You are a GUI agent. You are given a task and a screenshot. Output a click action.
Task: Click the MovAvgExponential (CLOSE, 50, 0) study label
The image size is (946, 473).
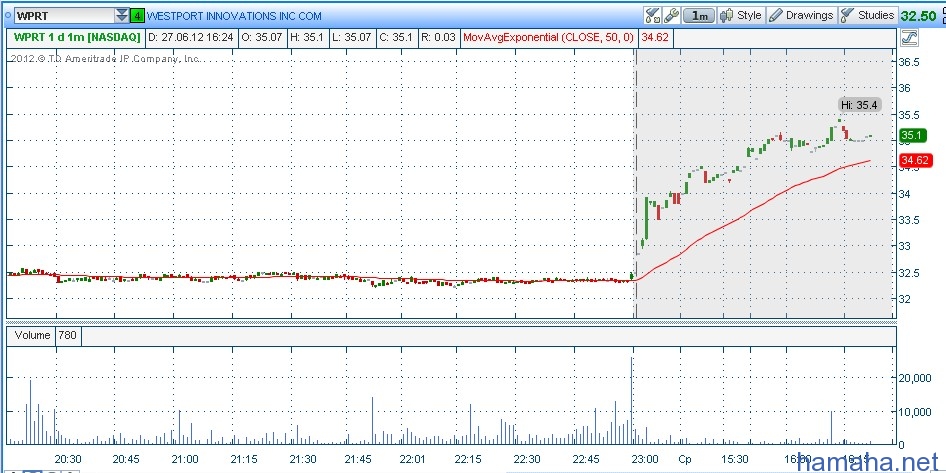point(548,37)
